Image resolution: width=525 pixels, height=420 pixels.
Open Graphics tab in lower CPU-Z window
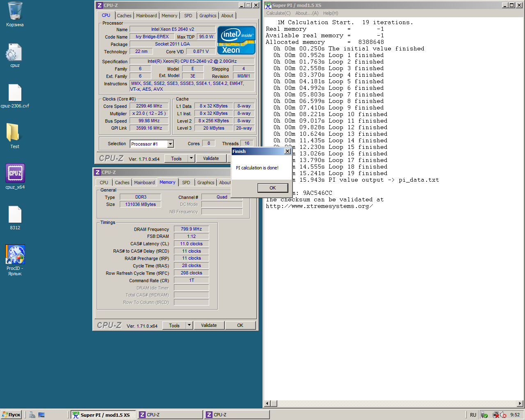[206, 183]
